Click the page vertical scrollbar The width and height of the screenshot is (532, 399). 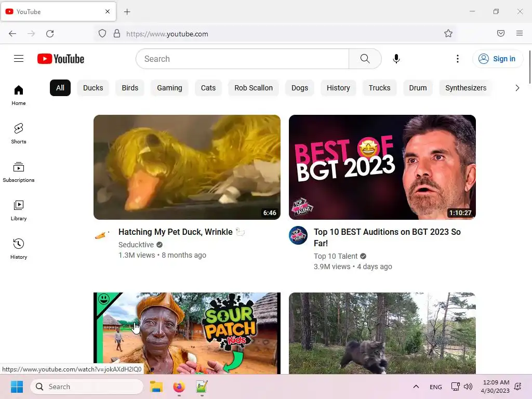coord(529,67)
